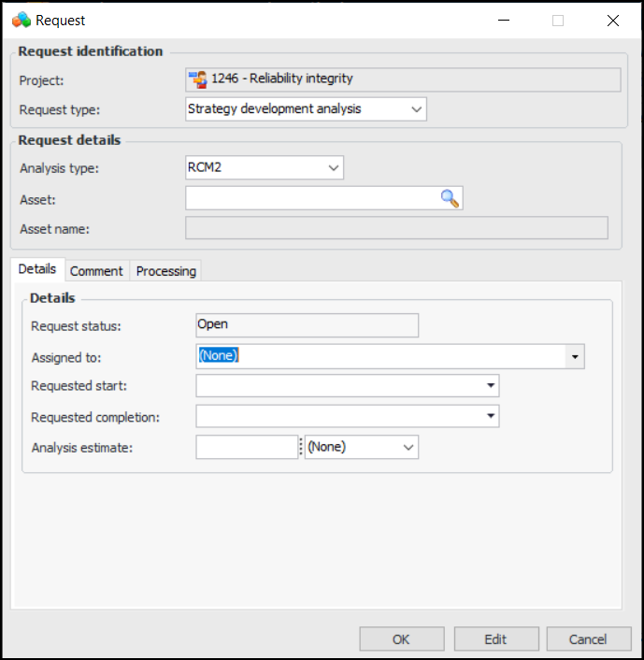Open the Request type dropdown
The width and height of the screenshot is (644, 660).
coord(416,109)
